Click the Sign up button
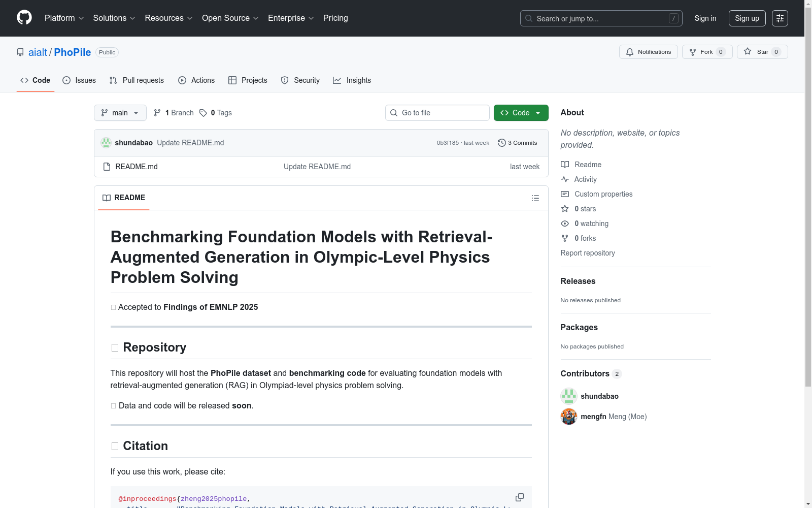812x508 pixels. coord(747,18)
